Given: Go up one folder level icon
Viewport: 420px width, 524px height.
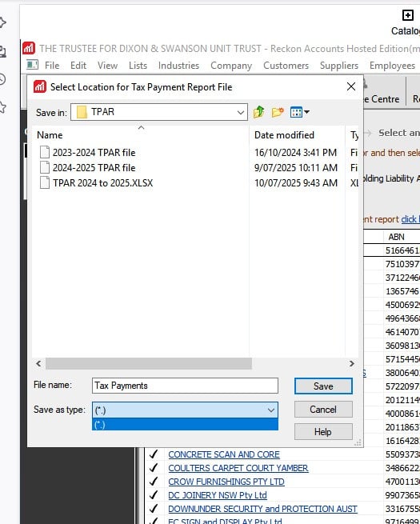Looking at the screenshot, I should [258, 112].
